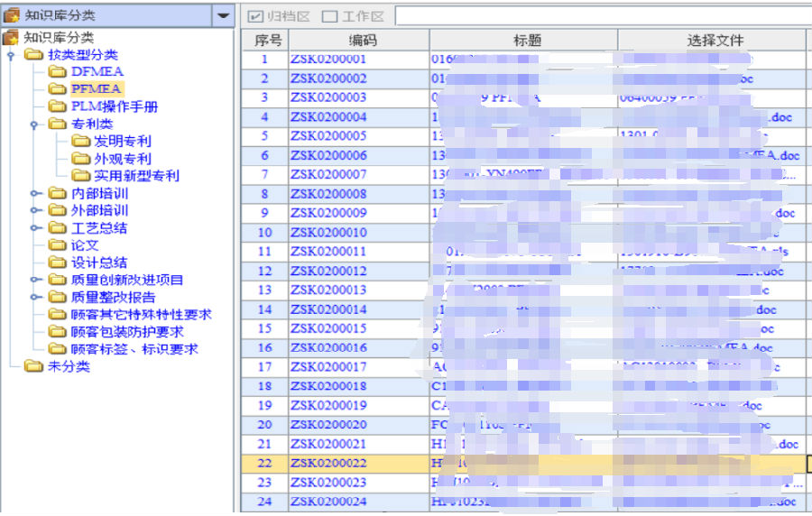Collapse the 专利类 node toggle
This screenshot has width=812, height=516.
coord(33,124)
